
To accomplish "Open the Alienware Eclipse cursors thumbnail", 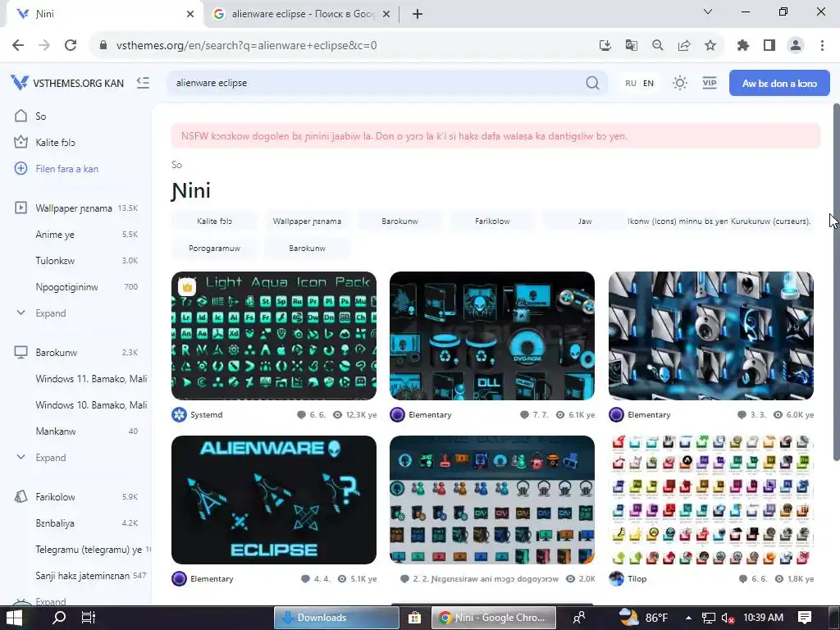I will [274, 500].
